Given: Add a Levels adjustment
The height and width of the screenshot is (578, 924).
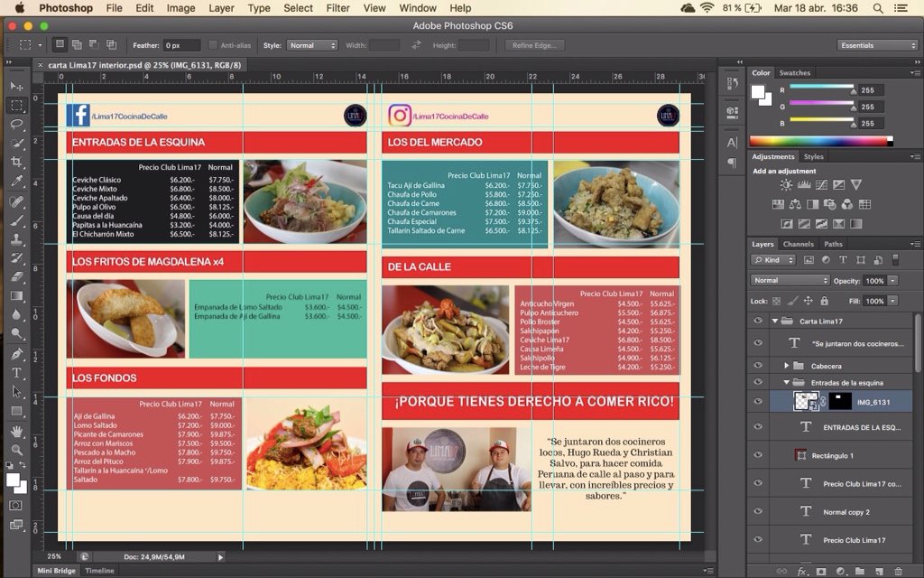Looking at the screenshot, I should point(804,184).
